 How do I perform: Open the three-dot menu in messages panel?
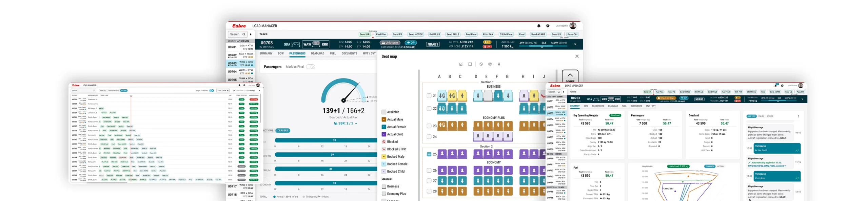click(x=798, y=116)
